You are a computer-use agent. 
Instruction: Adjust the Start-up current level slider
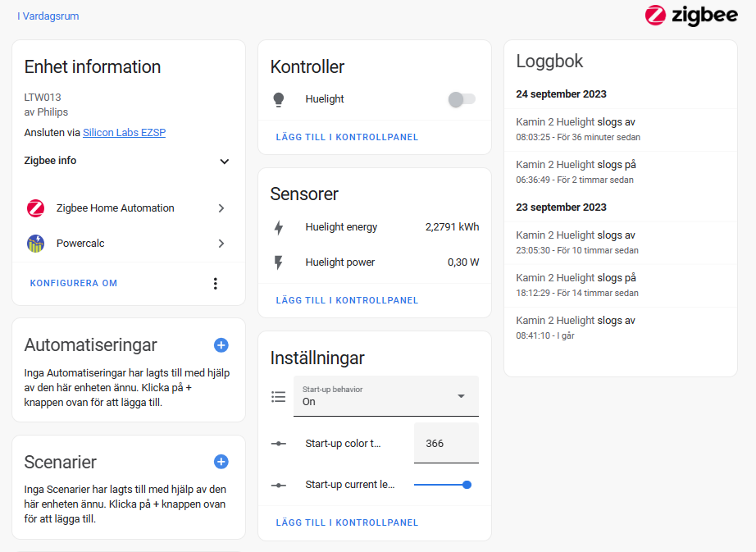467,484
